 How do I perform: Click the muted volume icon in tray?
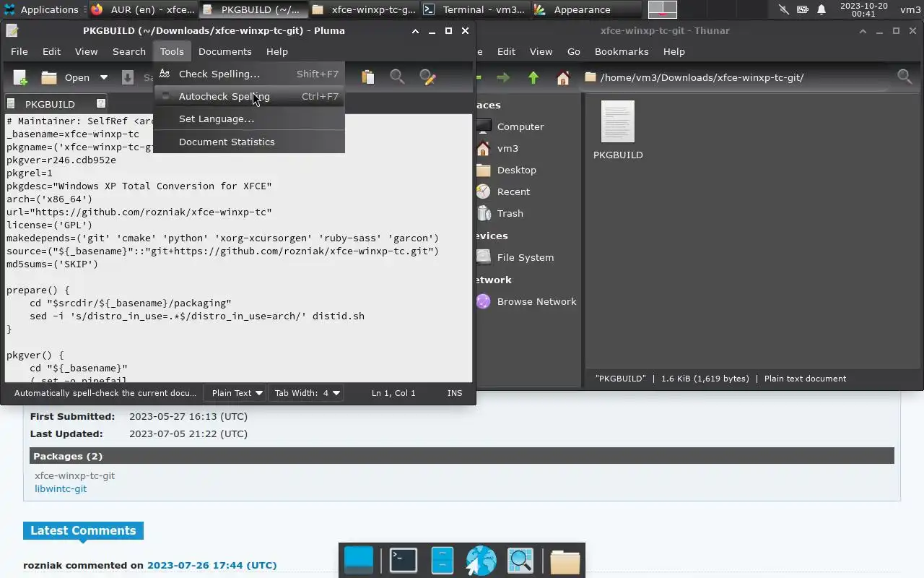click(x=783, y=9)
